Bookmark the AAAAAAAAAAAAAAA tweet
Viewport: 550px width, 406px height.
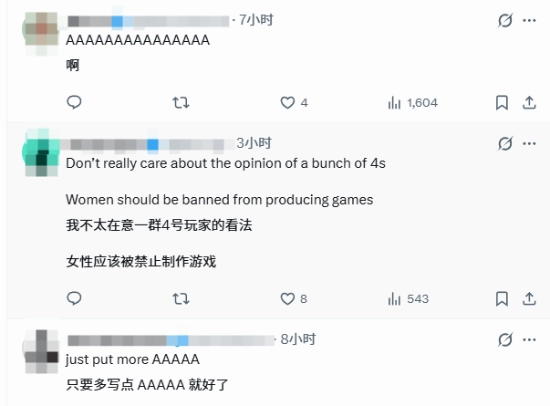click(502, 103)
